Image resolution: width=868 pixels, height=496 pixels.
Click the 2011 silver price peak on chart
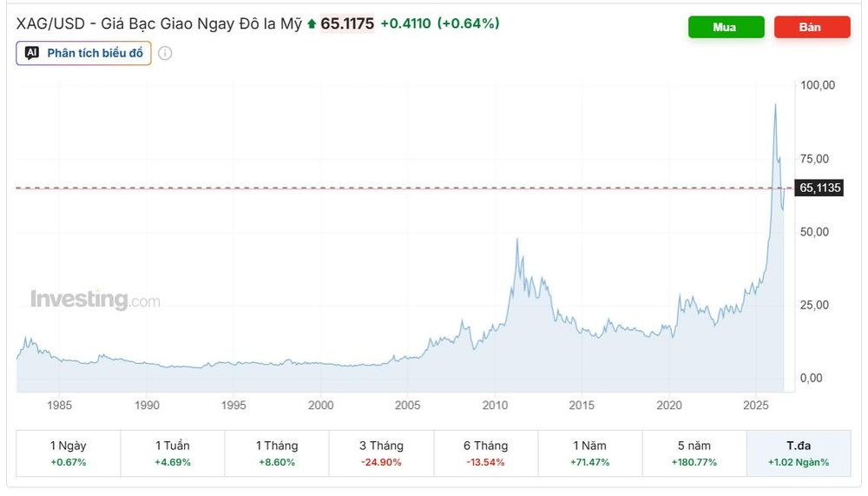point(517,240)
